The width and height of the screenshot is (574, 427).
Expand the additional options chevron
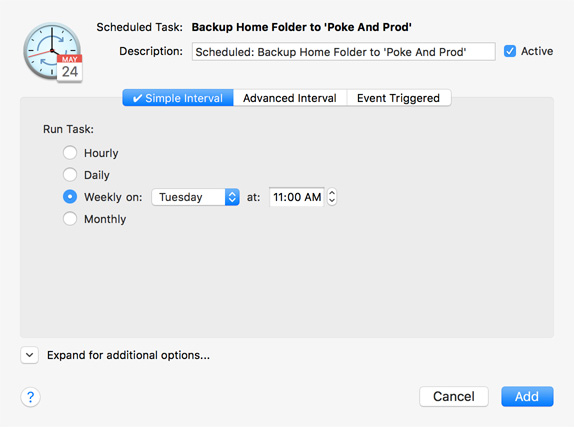tap(30, 355)
